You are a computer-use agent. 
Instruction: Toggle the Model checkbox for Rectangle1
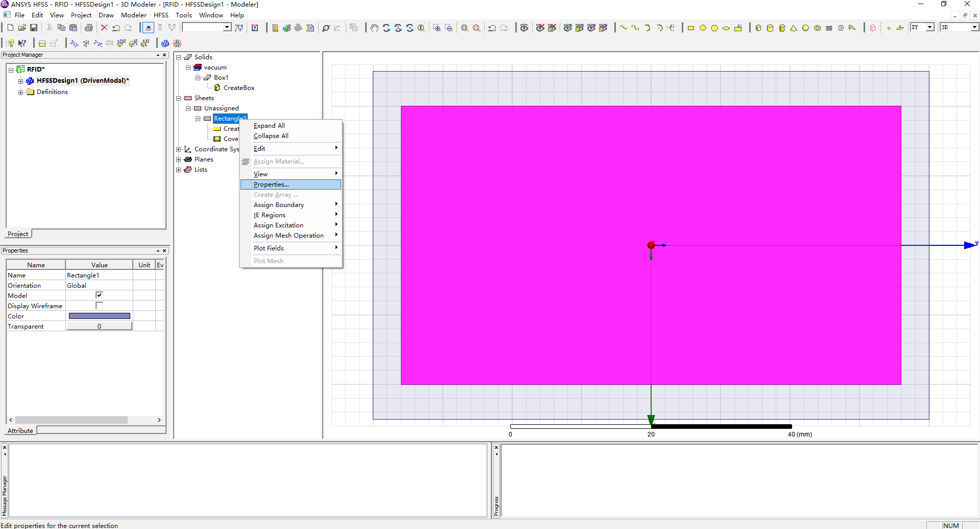coord(99,295)
